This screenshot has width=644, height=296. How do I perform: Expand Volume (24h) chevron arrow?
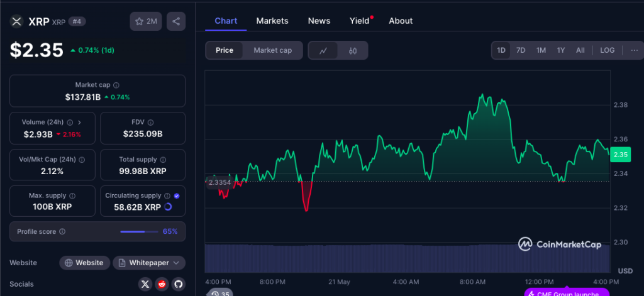click(80, 123)
